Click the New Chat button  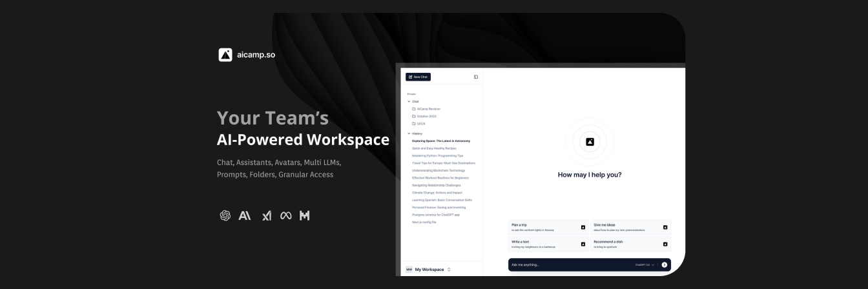coord(418,77)
